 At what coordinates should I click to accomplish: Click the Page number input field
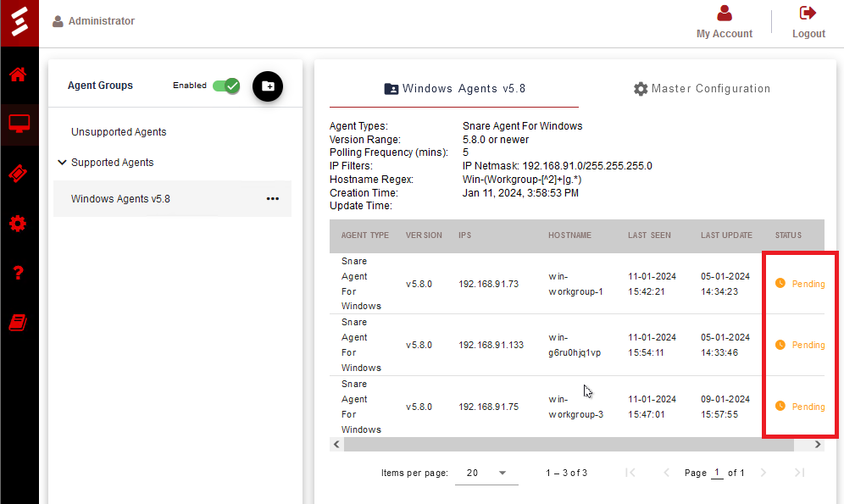click(x=717, y=473)
